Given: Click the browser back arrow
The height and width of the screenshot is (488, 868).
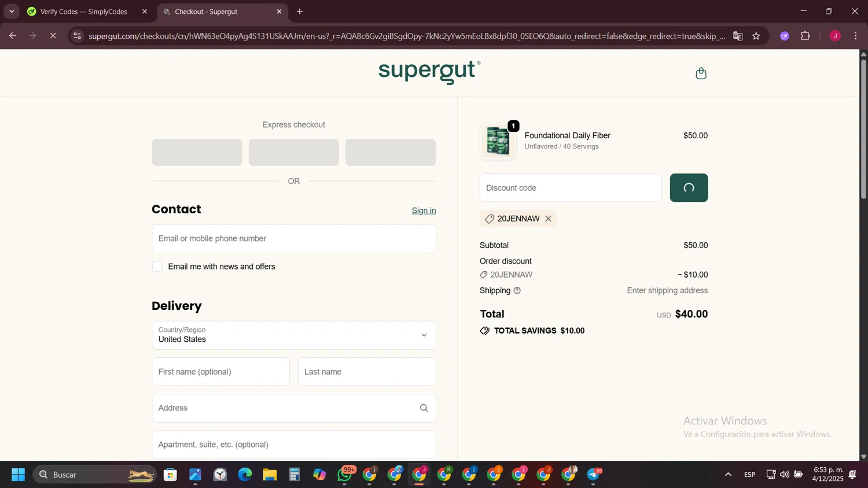Looking at the screenshot, I should coord(12,36).
